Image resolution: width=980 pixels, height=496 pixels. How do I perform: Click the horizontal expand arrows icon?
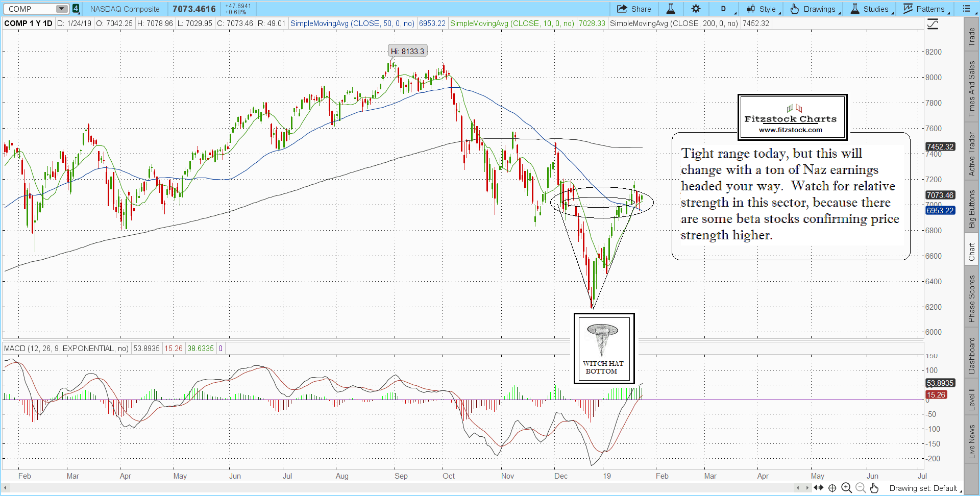[819, 488]
